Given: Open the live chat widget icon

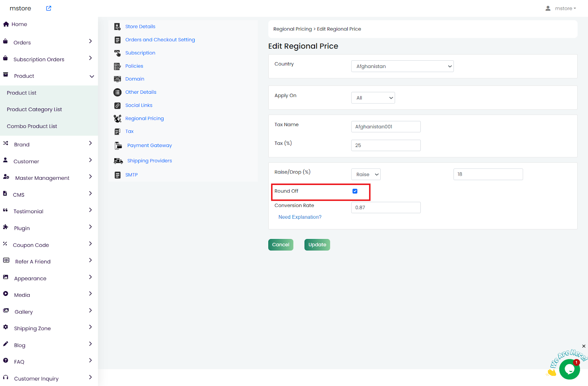Looking at the screenshot, I should (x=569, y=369).
